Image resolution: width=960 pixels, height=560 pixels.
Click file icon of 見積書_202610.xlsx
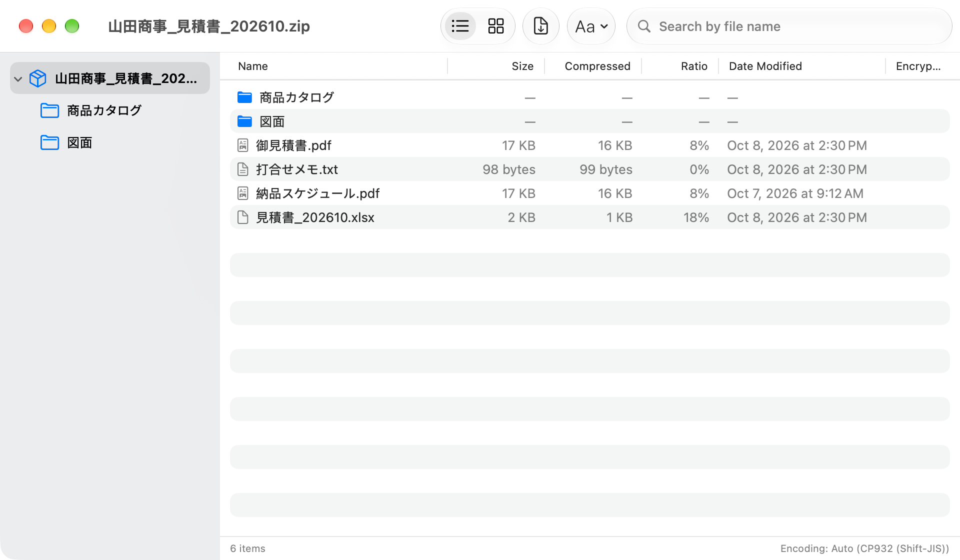pos(243,217)
